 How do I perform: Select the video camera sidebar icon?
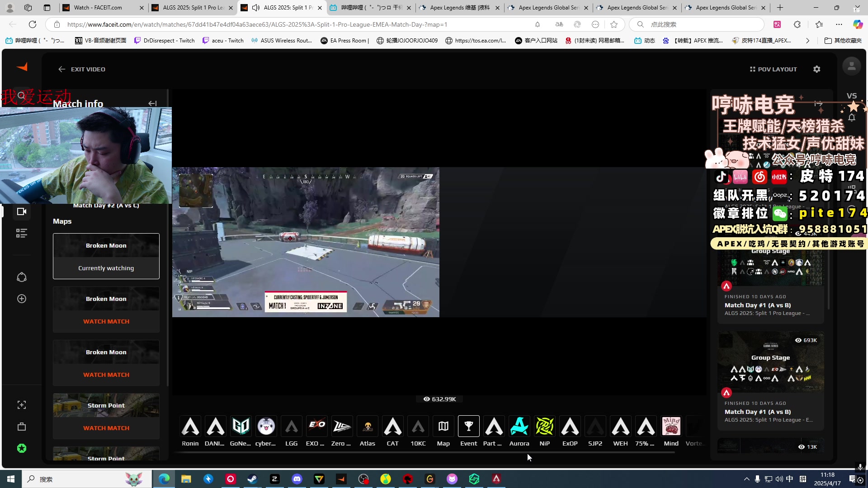pyautogui.click(x=22, y=211)
